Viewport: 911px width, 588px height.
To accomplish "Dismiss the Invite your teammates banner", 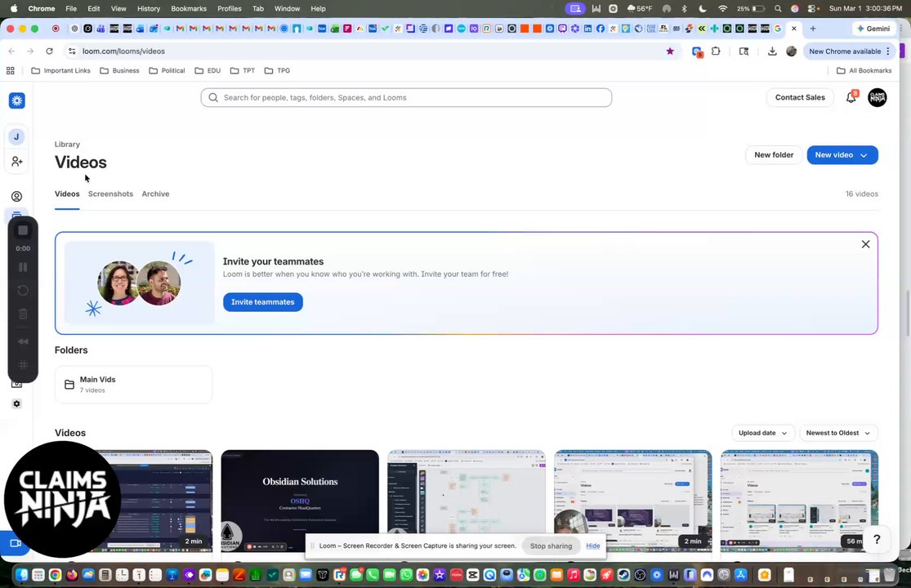I will coord(866,244).
